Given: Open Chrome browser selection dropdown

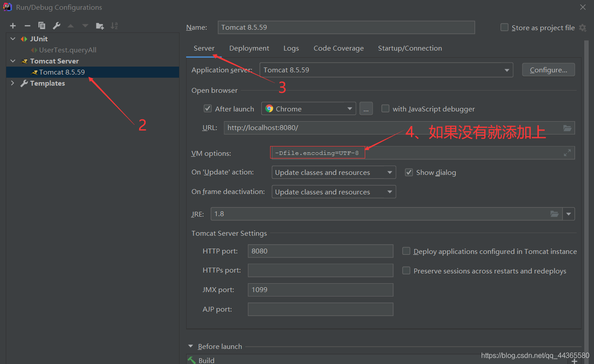Looking at the screenshot, I should point(309,109).
